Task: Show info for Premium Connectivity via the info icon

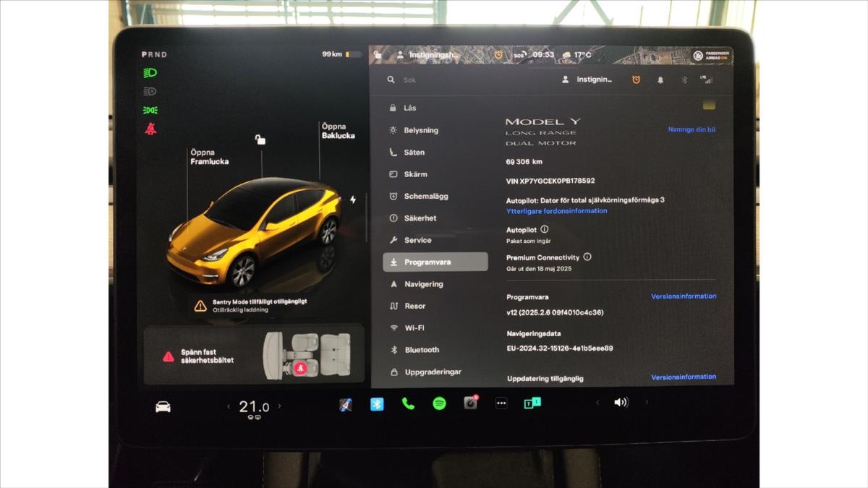Action: 587,257
